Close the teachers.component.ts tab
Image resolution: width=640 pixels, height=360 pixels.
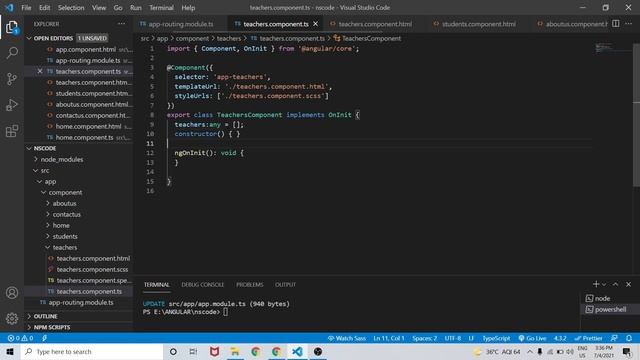coord(316,24)
